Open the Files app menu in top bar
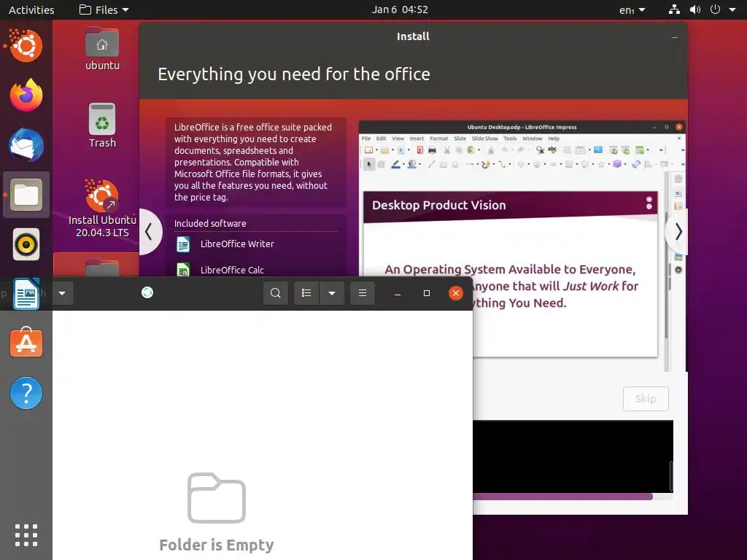 pos(104,9)
